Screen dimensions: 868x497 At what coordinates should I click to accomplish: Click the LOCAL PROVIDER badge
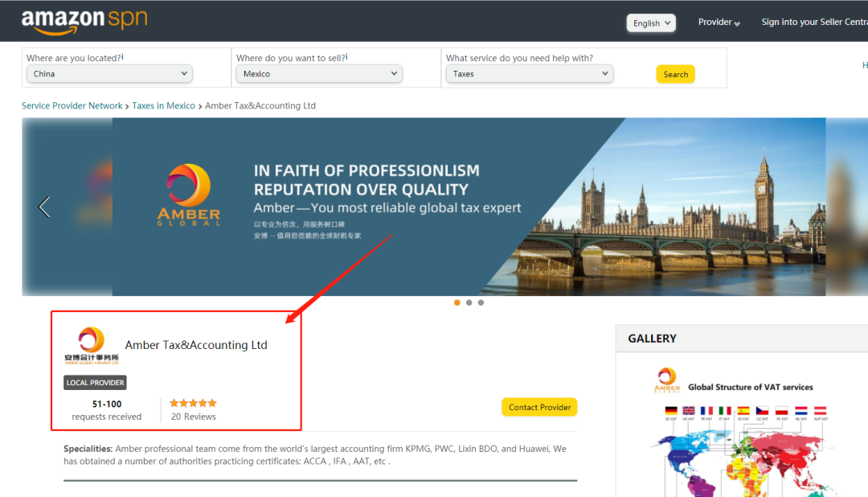click(95, 382)
